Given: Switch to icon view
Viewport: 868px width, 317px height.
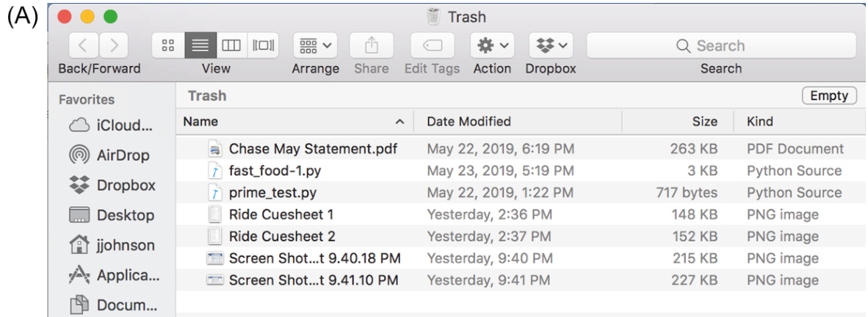Looking at the screenshot, I should click(168, 45).
